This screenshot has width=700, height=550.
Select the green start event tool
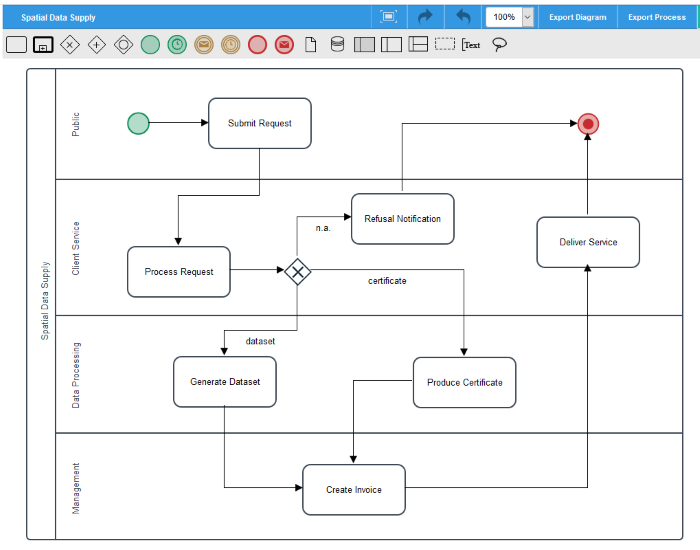click(150, 45)
